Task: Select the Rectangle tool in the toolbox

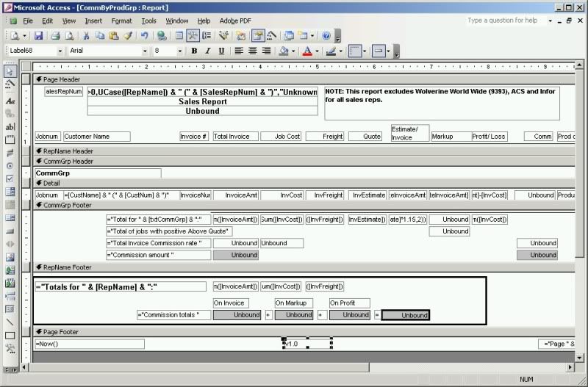Action: pyautogui.click(x=10, y=336)
